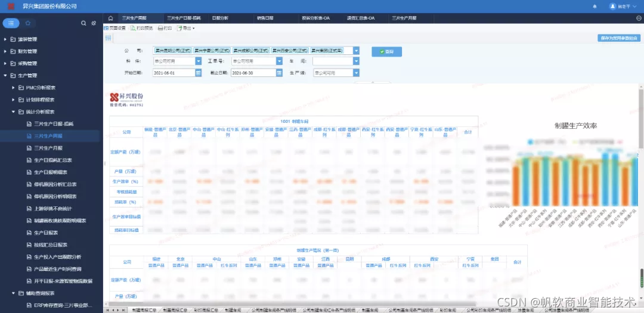Collapse the 统计分析报表 folder
Screen dimensions: 644x313
tap(14, 111)
